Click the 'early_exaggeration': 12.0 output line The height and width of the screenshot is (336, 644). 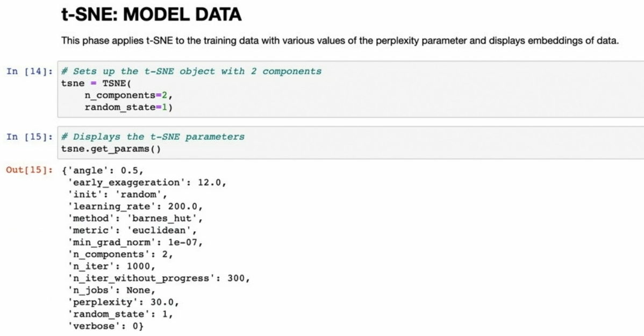pos(146,182)
